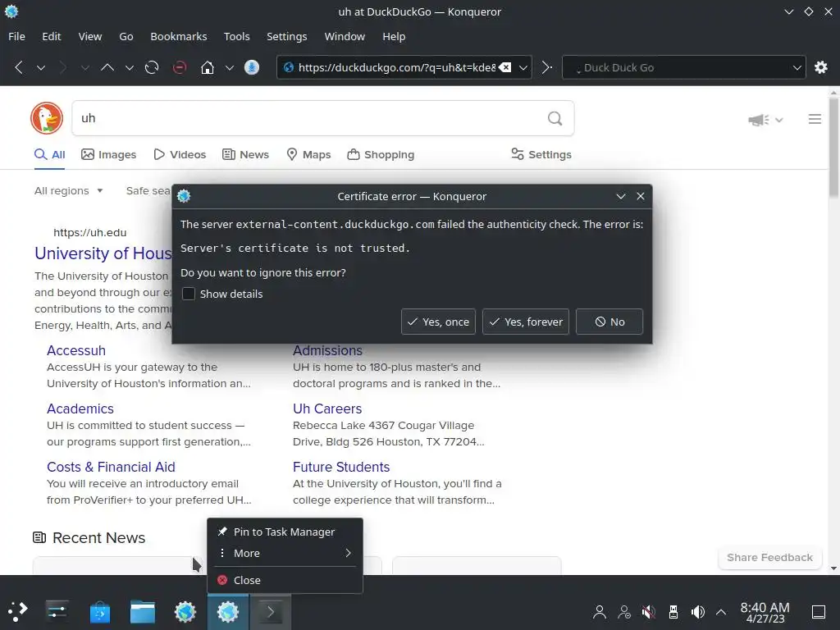Image resolution: width=840 pixels, height=630 pixels.
Task: Select the All results tab
Action: (x=50, y=154)
